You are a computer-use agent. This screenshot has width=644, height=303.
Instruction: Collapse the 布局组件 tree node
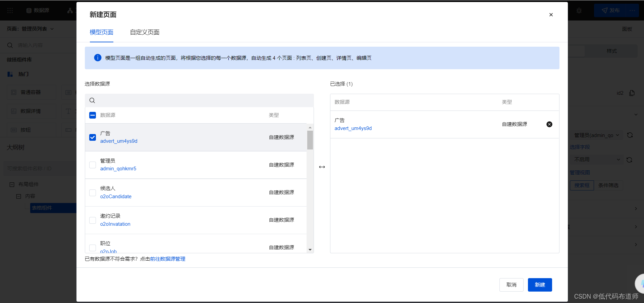[12, 184]
